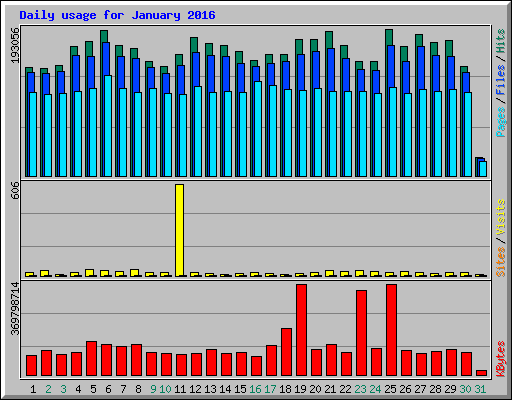512x400 pixels.
Task: Click the tall yellow visits bar on day 11
Action: pos(179,230)
